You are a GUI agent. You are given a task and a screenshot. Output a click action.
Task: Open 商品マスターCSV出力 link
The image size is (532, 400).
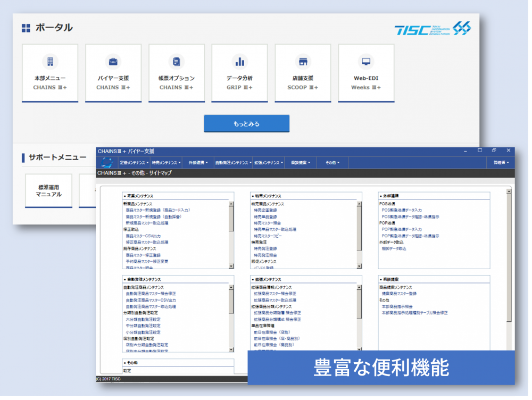pos(143,236)
